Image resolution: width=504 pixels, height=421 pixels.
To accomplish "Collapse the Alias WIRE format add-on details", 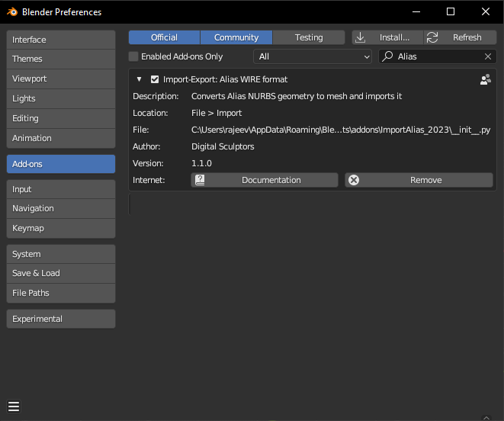I will pos(140,79).
